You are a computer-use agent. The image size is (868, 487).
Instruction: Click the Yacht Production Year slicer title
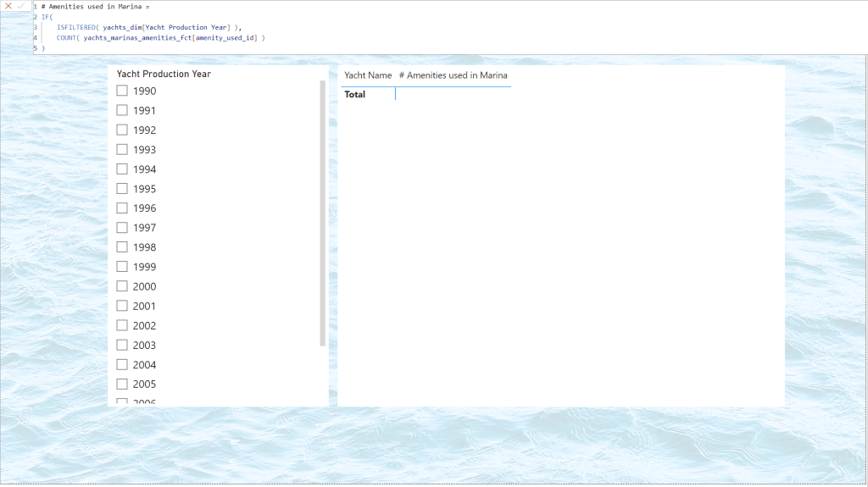click(x=164, y=74)
